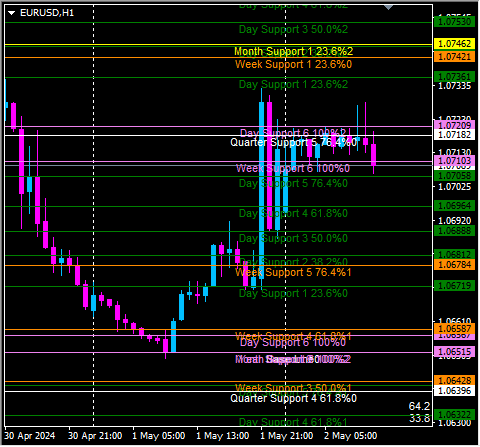480x447 pixels.
Task: Click the orange 1.06428 price tag
Action: coord(454,381)
